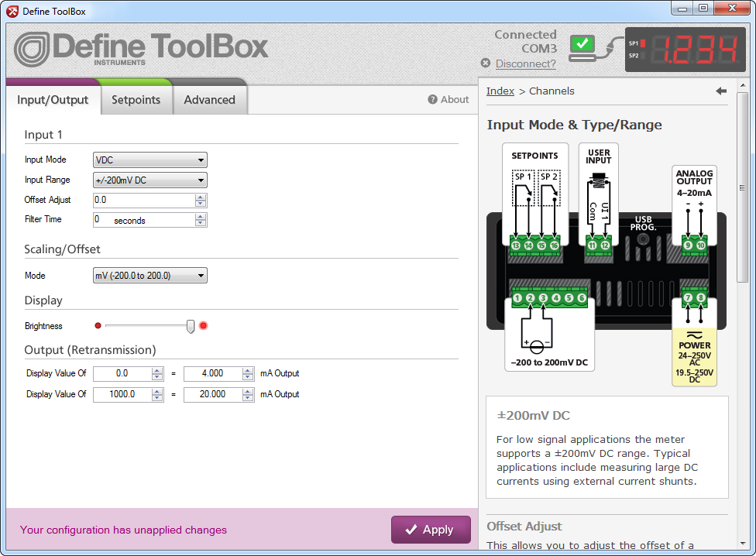
Task: Click the help panel scroll down arrow
Action: coord(743,544)
